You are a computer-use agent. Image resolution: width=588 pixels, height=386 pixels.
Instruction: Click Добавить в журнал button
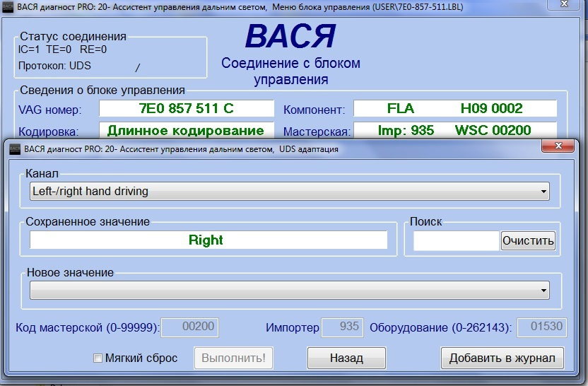pyautogui.click(x=502, y=358)
